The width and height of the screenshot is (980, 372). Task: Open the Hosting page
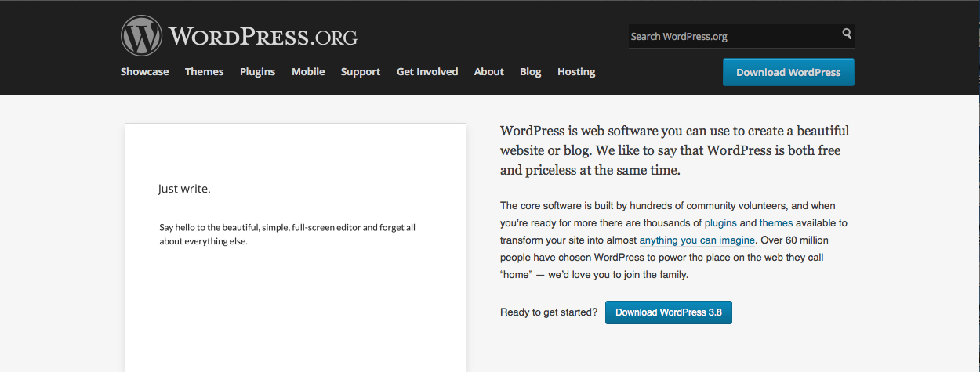576,71
